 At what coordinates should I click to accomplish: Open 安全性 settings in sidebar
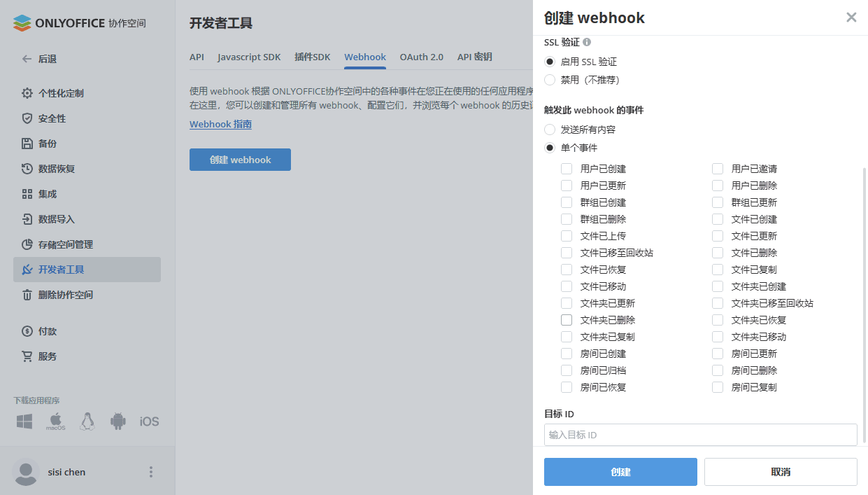coord(87,118)
